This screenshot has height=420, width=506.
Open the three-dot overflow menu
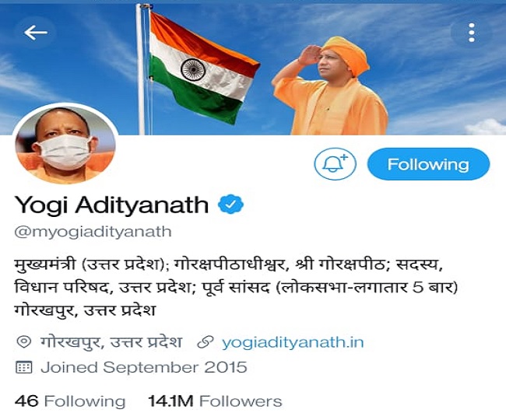click(472, 33)
